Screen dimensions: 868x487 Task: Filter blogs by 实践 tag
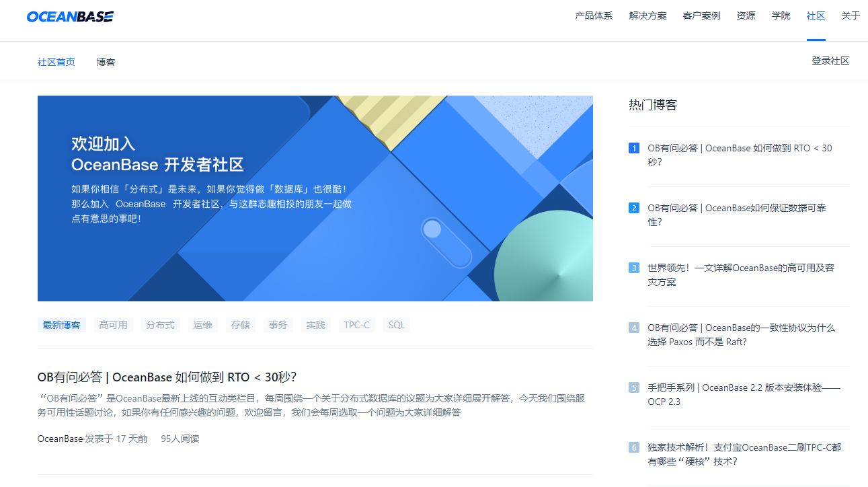(x=315, y=325)
